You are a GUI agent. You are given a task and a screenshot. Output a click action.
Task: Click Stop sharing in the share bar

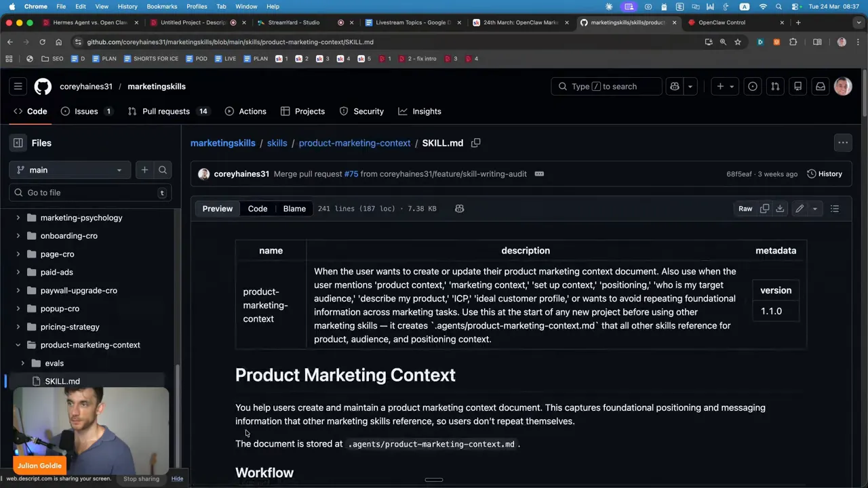[x=141, y=479]
